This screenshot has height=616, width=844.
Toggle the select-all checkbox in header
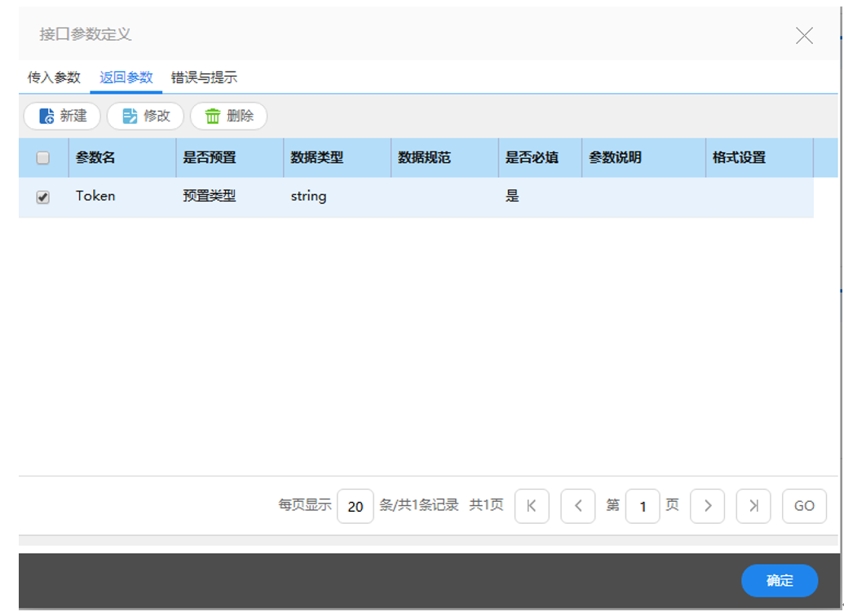pyautogui.click(x=43, y=158)
